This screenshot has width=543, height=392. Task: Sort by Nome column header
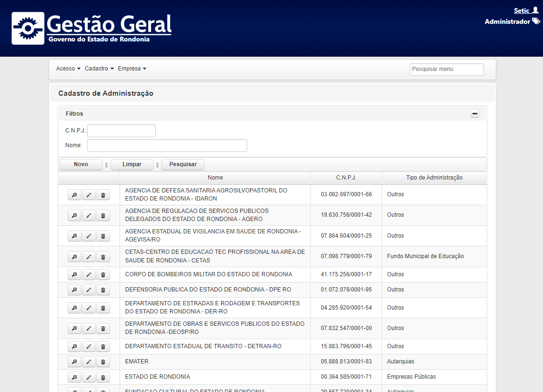pos(215,178)
